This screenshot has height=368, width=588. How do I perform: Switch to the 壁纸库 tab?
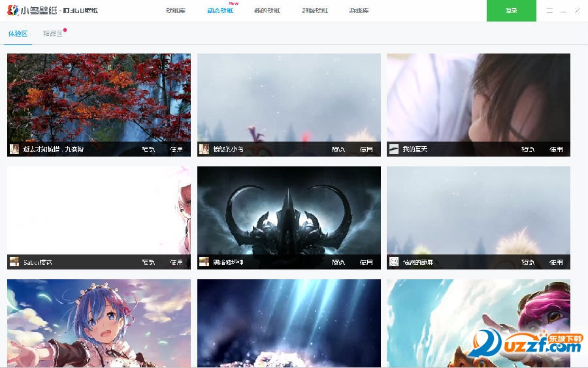175,10
